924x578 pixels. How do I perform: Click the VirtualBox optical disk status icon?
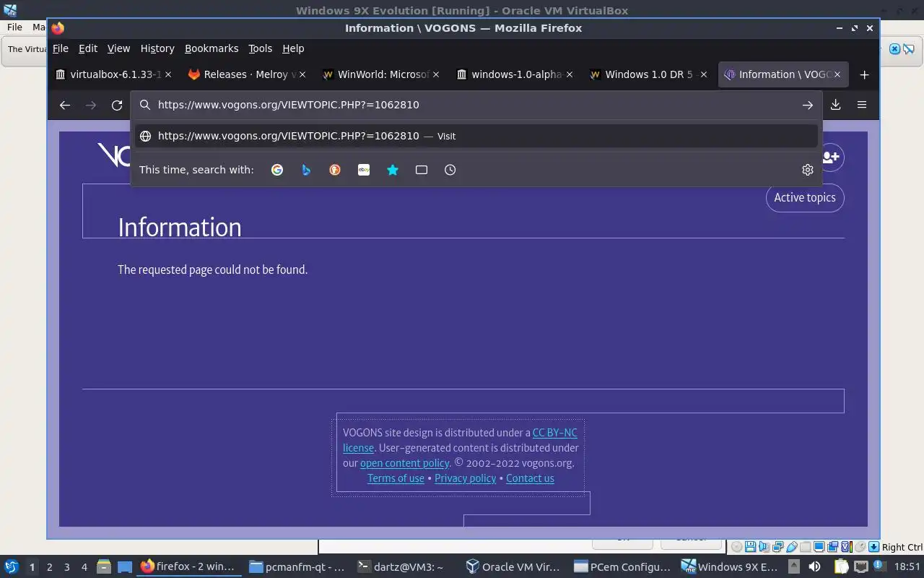[x=736, y=547]
